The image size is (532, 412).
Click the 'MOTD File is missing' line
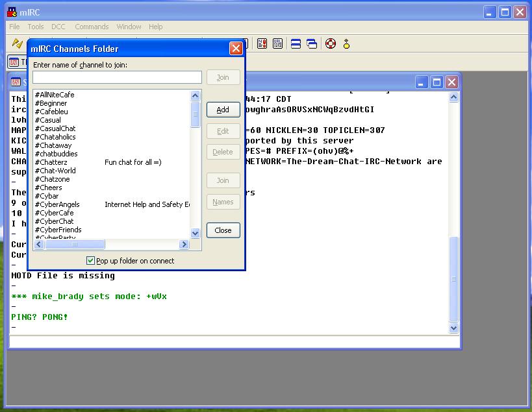point(63,276)
